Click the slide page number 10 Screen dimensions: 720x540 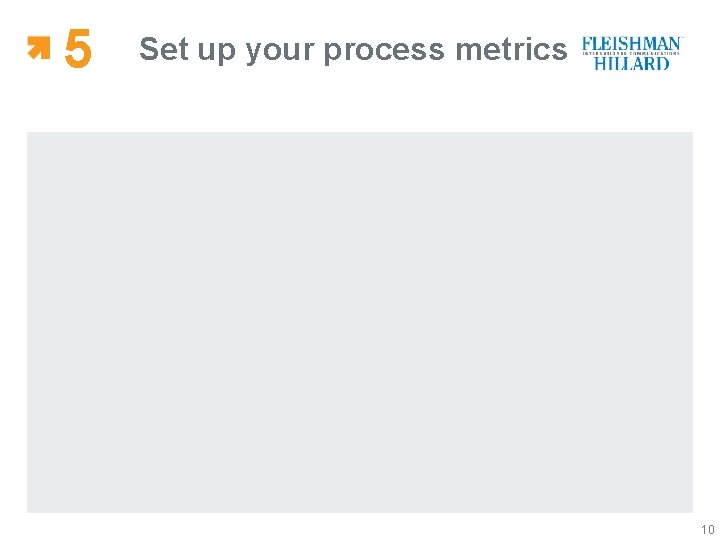(x=707, y=530)
